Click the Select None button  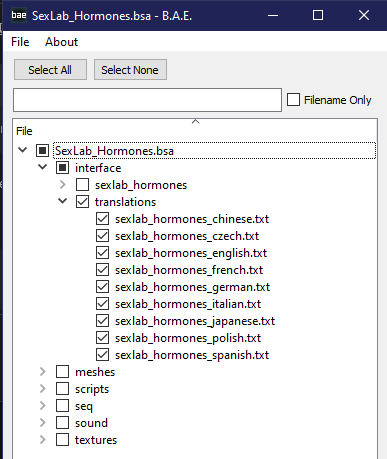(130, 70)
